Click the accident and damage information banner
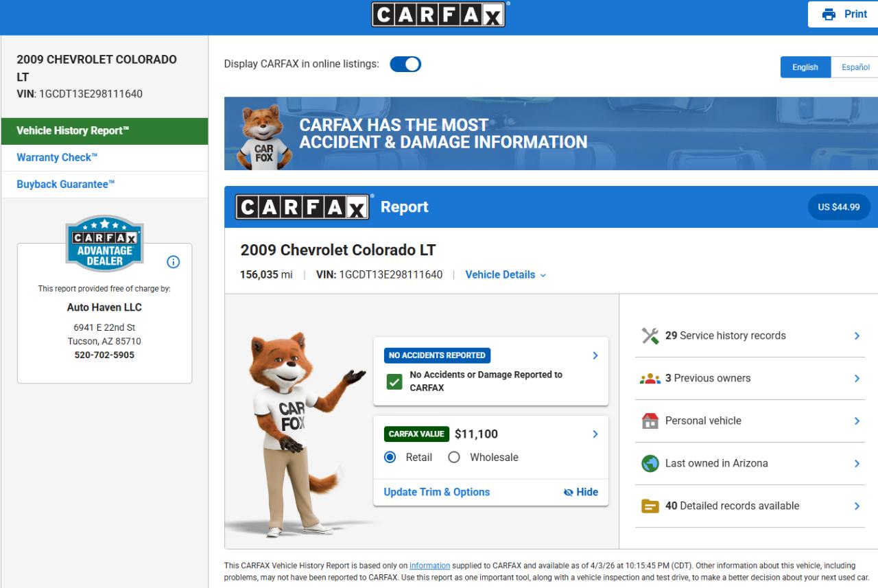Image resolution: width=878 pixels, height=588 pixels. click(551, 134)
